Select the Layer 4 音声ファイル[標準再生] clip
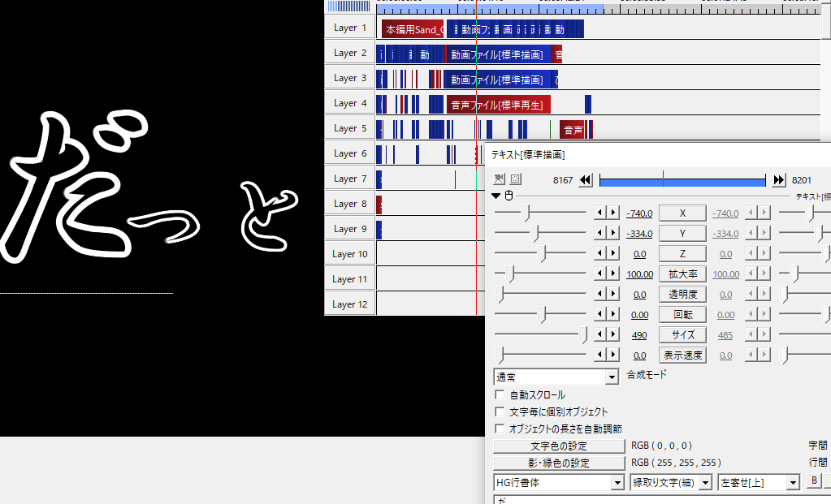Image resolution: width=831 pixels, height=504 pixels. (498, 104)
